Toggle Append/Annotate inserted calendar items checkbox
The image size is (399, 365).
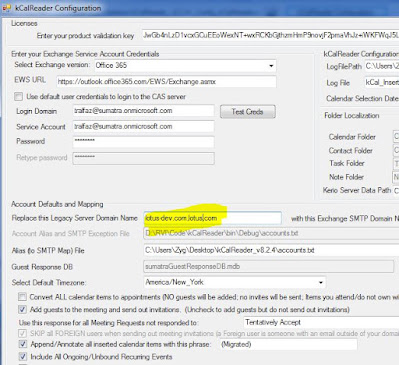point(22,344)
